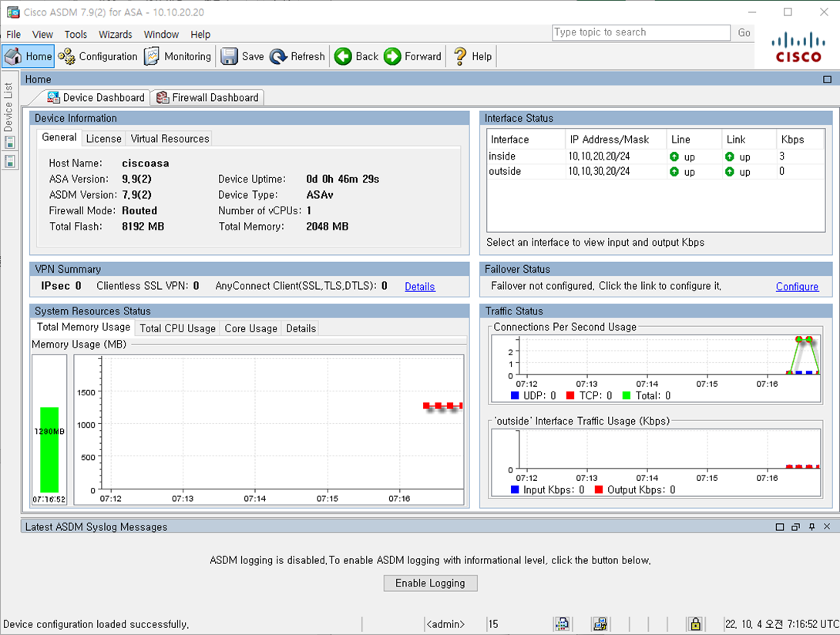This screenshot has width=840, height=635.
Task: Click the Failover Configure link
Action: (797, 287)
